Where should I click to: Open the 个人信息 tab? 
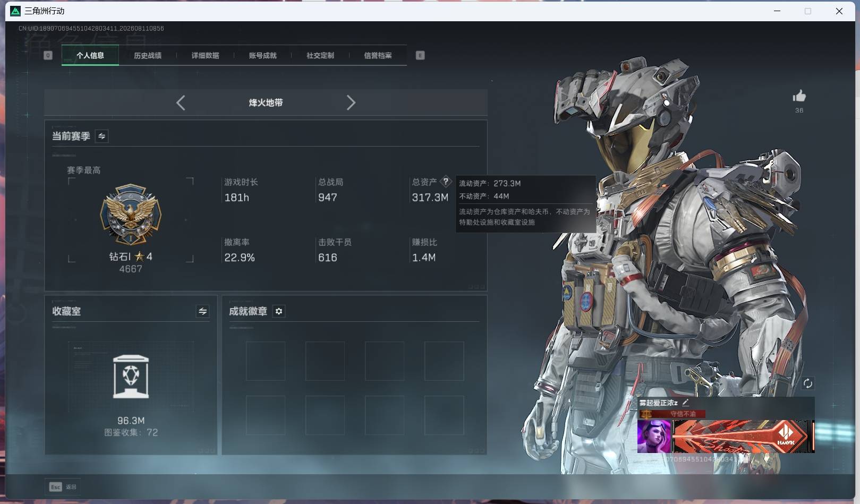pyautogui.click(x=90, y=55)
